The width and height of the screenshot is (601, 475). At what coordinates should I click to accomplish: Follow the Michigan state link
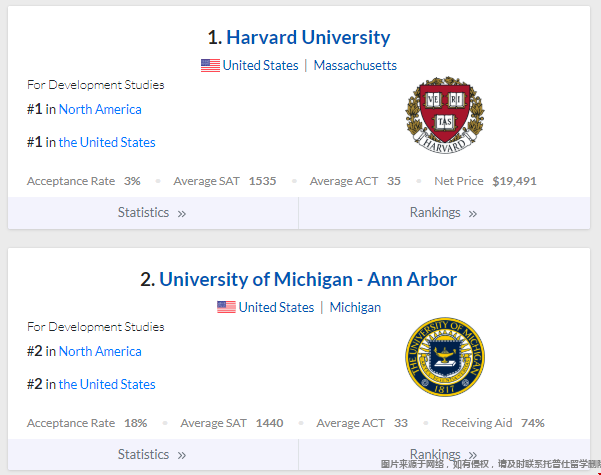click(x=355, y=307)
